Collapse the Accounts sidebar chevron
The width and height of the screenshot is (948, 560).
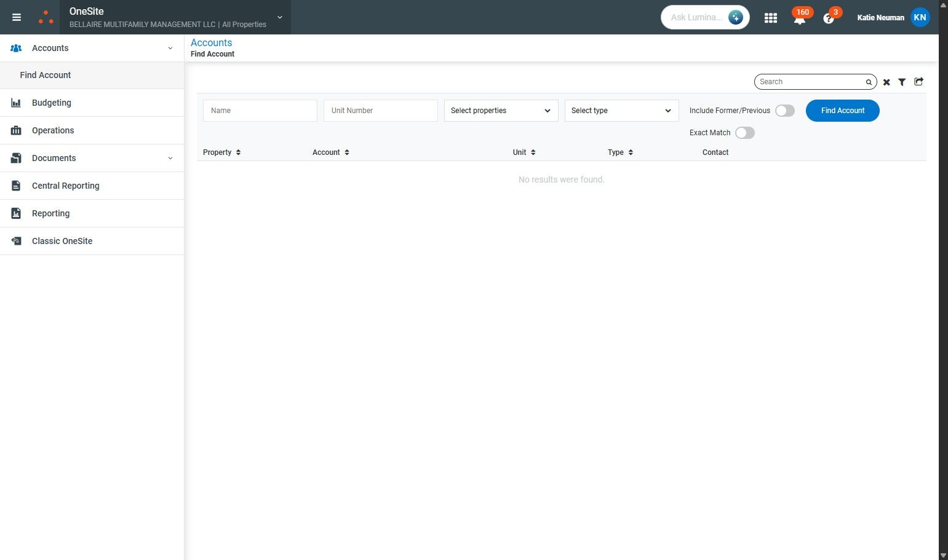[x=170, y=48]
